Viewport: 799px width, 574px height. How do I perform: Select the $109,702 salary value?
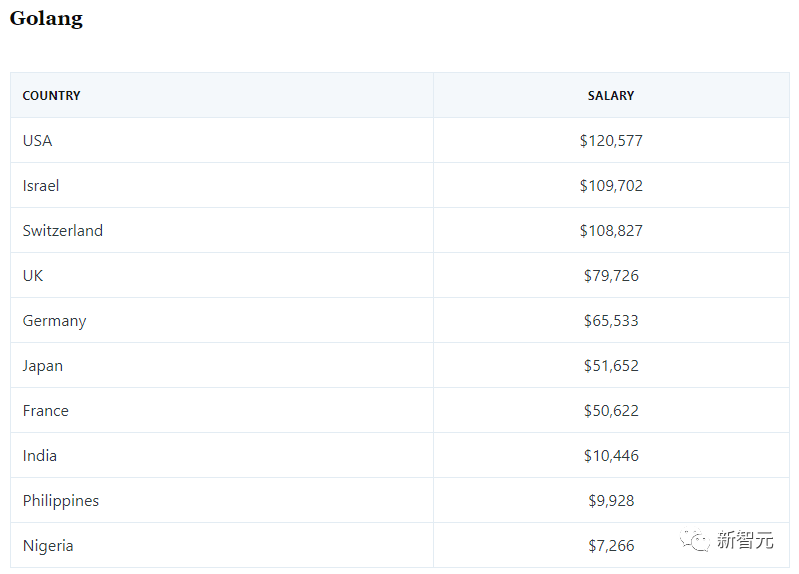pos(611,186)
